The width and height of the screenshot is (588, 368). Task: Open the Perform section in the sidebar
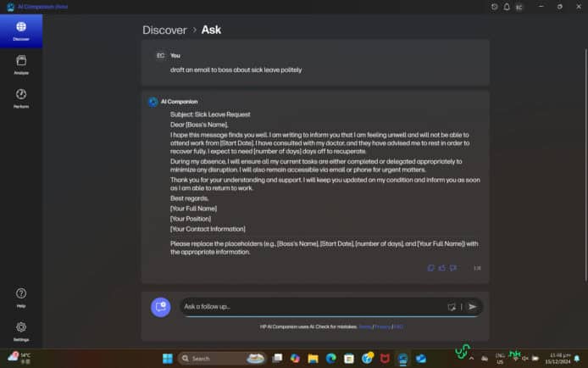pyautogui.click(x=21, y=98)
